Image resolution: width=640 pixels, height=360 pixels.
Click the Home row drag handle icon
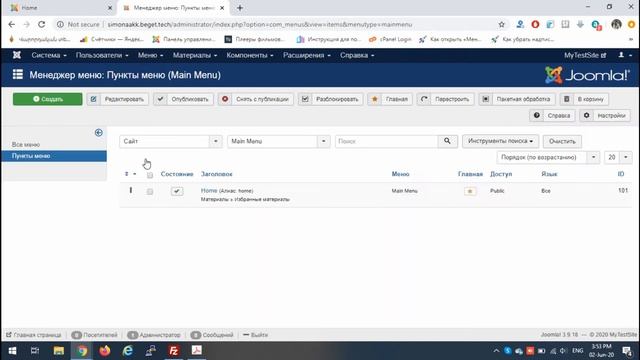click(x=131, y=190)
